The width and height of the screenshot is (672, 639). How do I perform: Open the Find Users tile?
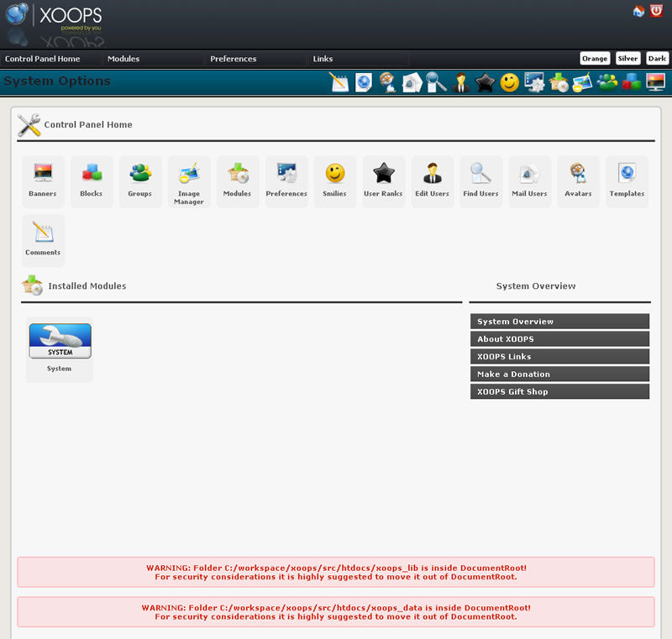click(x=480, y=181)
